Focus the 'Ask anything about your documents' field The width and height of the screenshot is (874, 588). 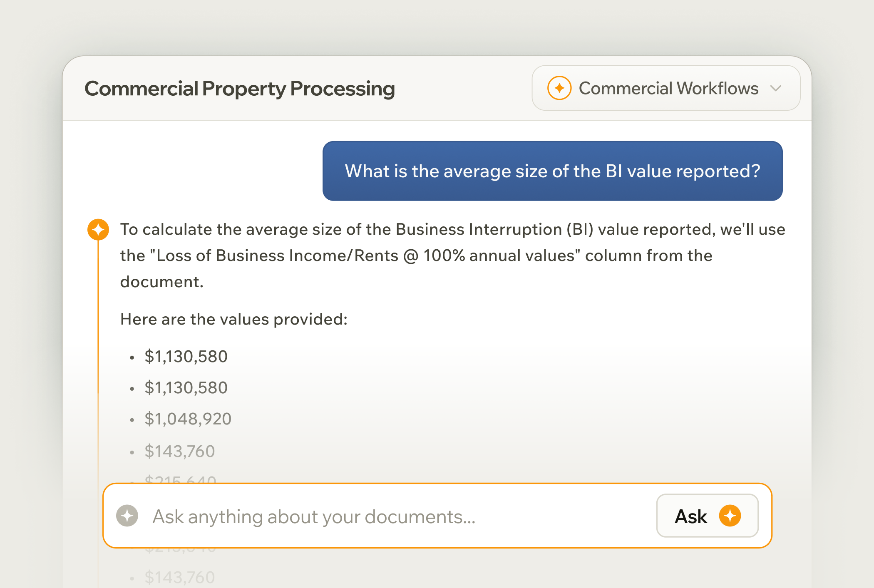375,516
